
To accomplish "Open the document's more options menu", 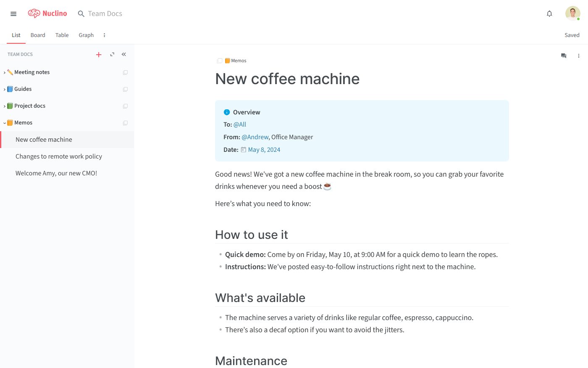I will click(x=578, y=56).
